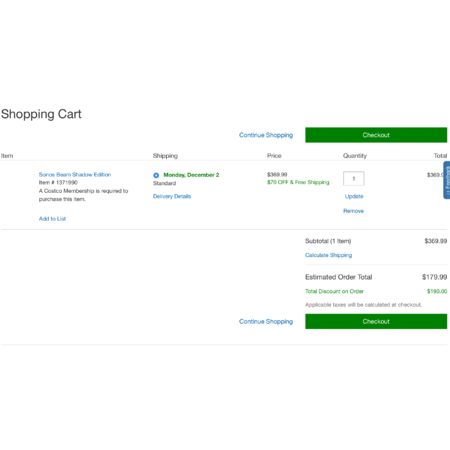Click the $179.99 estimated order total
This screenshot has height=450, width=450.
pos(434,277)
